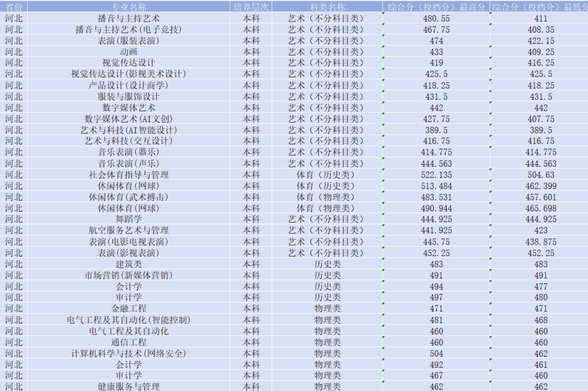Click the 通信工程 major cell
The height and width of the screenshot is (391, 588).
click(128, 342)
